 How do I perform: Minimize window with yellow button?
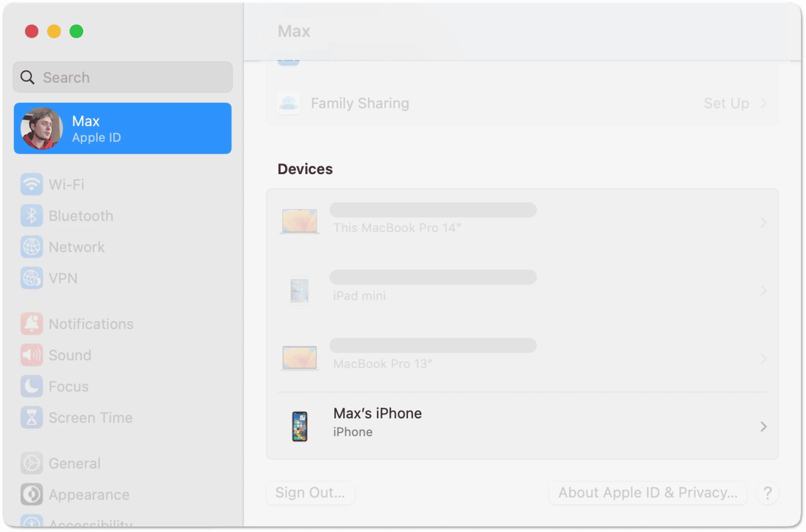(54, 31)
